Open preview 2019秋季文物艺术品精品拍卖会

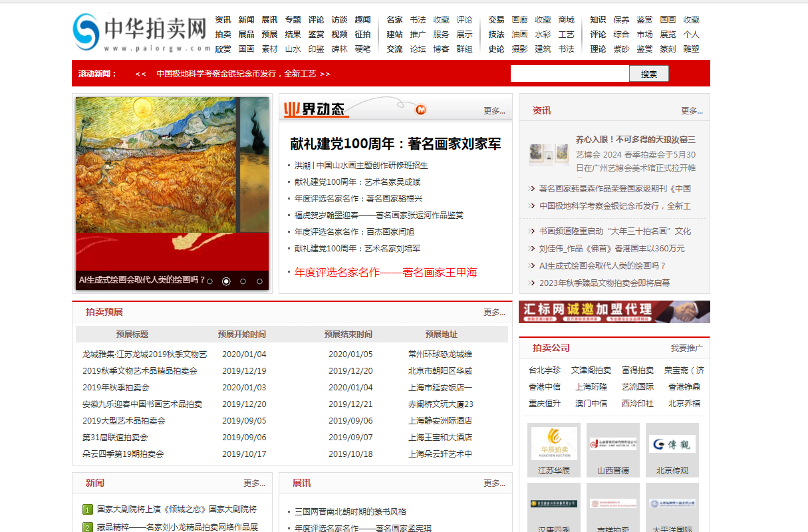(140, 371)
